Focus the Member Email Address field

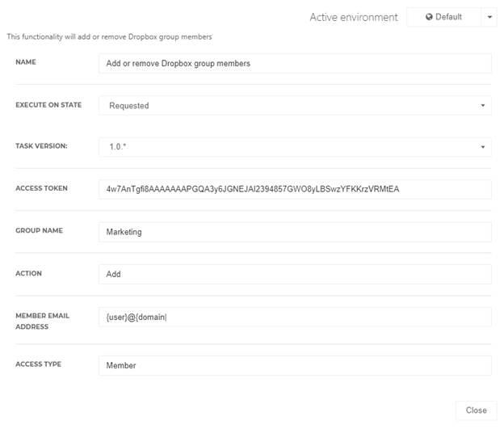click(295, 317)
